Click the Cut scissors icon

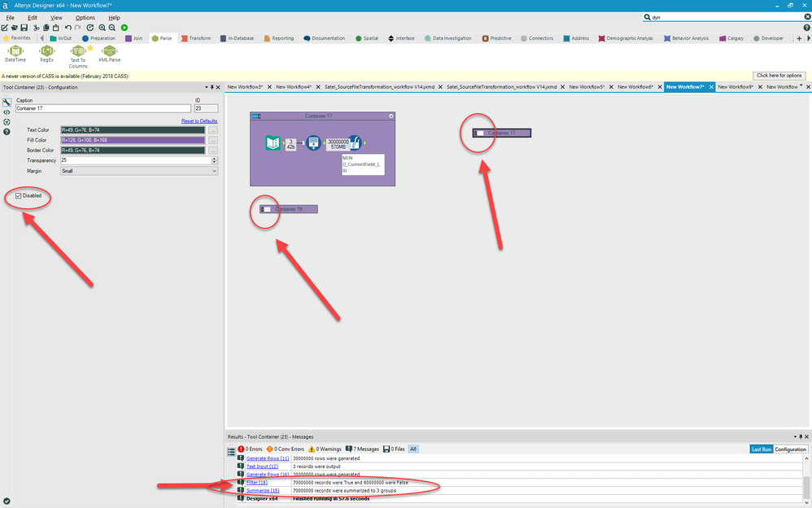(x=37, y=28)
